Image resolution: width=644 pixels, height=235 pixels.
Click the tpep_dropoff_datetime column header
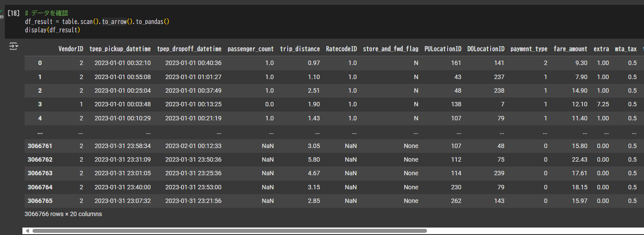click(x=189, y=49)
